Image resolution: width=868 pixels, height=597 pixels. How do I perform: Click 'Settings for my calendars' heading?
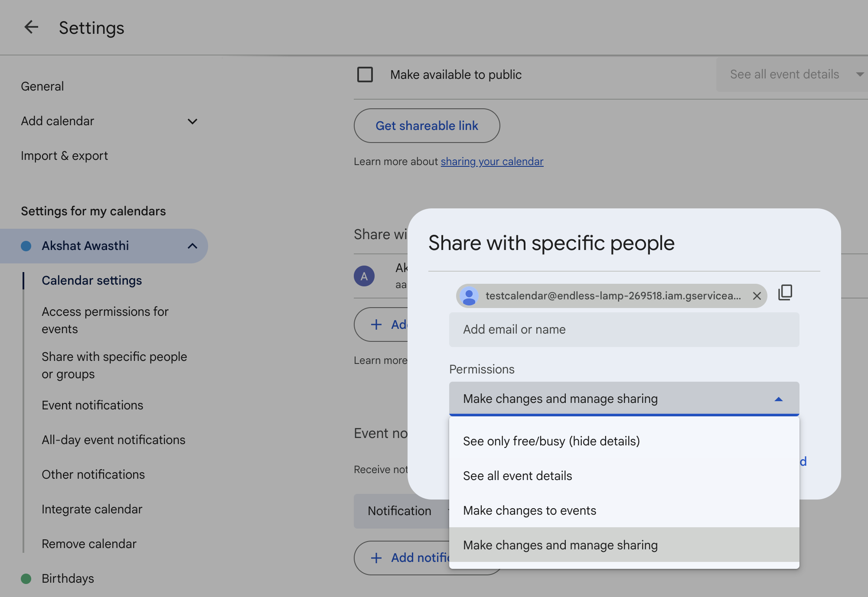[x=93, y=211]
